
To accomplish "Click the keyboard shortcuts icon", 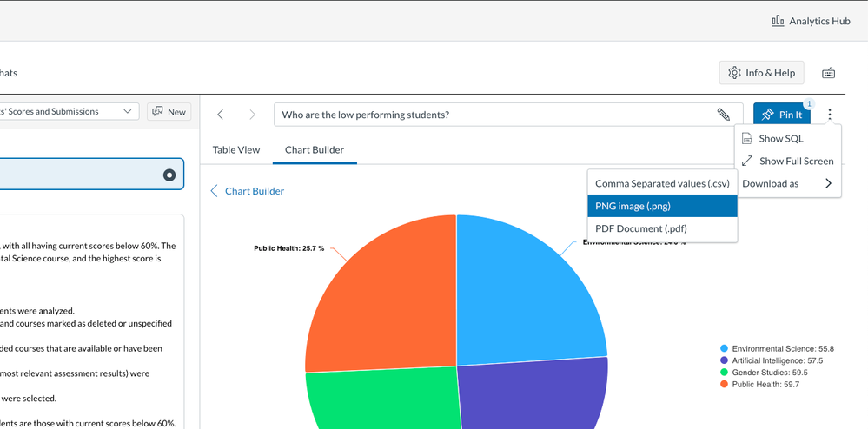I will 828,73.
